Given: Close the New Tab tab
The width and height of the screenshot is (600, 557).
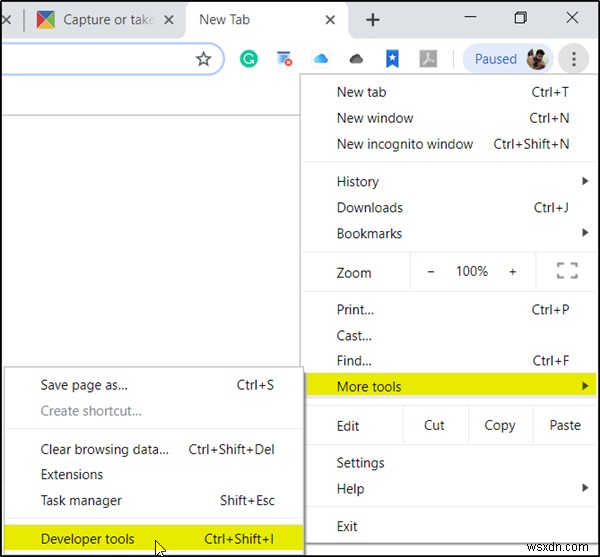Looking at the screenshot, I should (x=330, y=20).
